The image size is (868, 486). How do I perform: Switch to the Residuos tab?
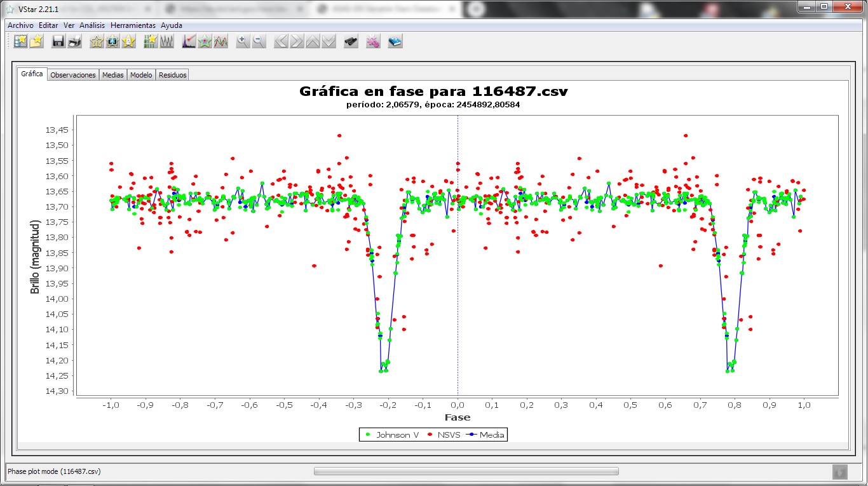click(173, 75)
